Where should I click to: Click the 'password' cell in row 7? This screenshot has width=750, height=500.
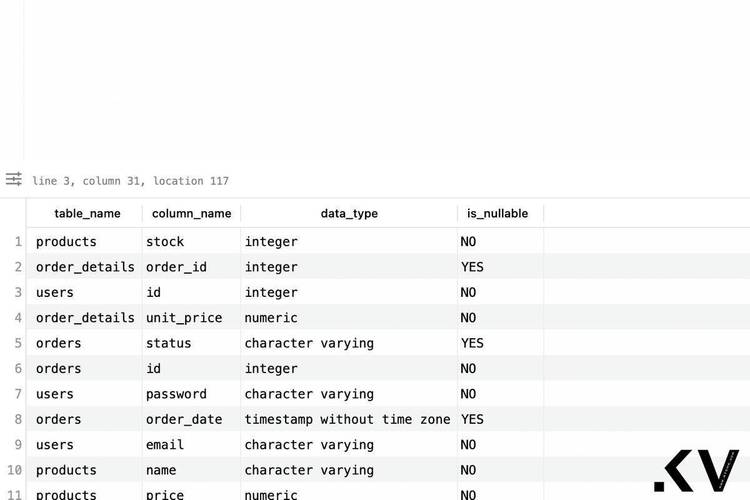[x=176, y=394]
